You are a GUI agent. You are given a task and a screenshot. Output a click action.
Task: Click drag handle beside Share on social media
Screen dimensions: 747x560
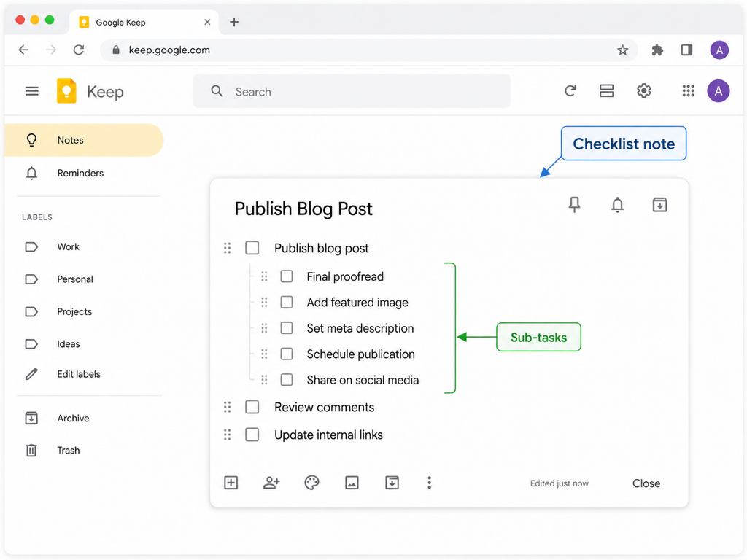pos(264,379)
